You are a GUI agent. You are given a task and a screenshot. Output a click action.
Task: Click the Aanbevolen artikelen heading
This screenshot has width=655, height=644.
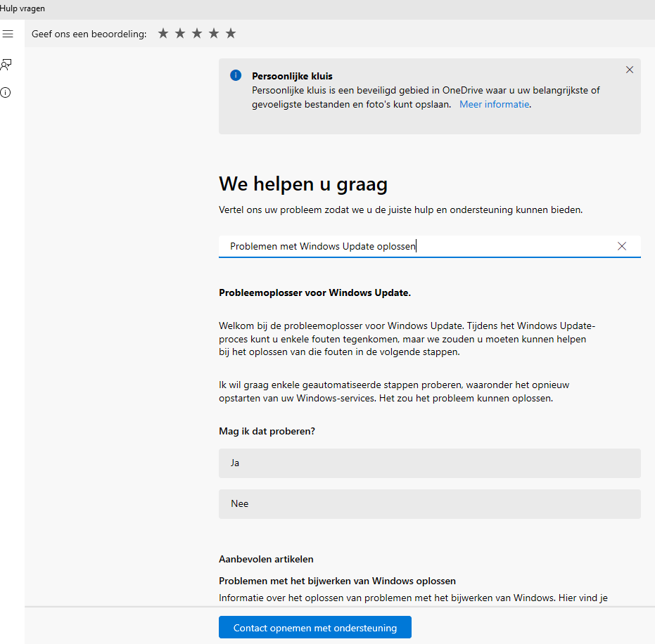point(266,559)
